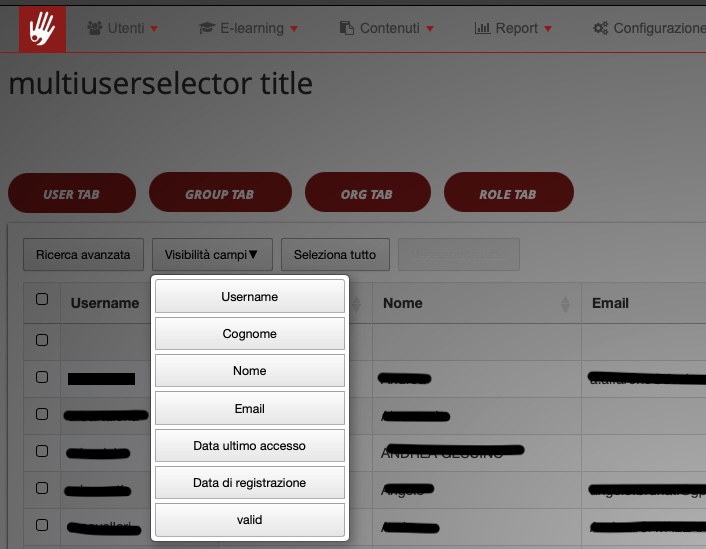Toggle Username column visibility option
The image size is (706, 549).
point(249,297)
